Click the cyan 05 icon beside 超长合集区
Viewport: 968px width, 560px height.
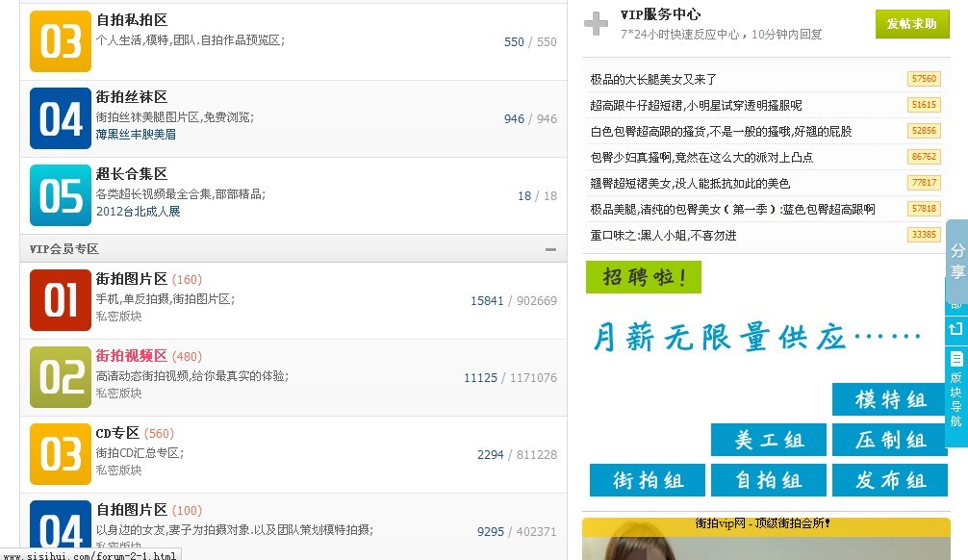coord(61,195)
